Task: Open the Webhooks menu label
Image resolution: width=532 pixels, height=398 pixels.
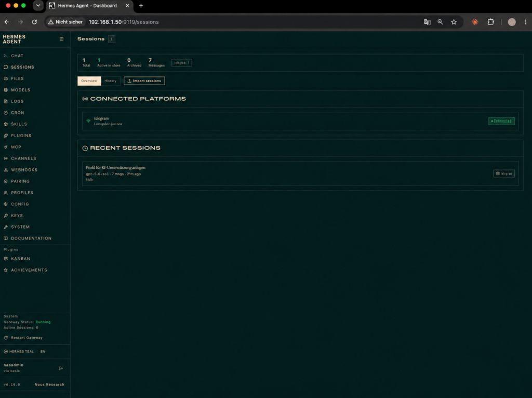Action: pos(24,170)
